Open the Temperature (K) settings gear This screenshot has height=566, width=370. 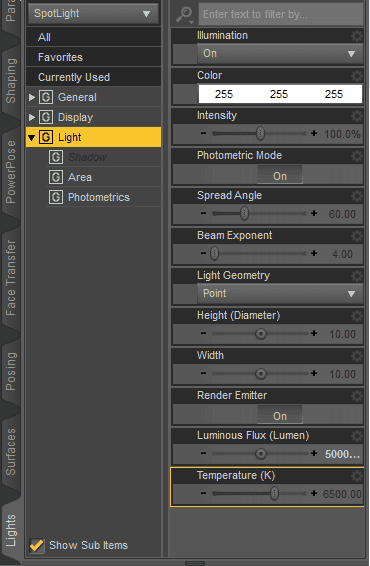pos(357,476)
